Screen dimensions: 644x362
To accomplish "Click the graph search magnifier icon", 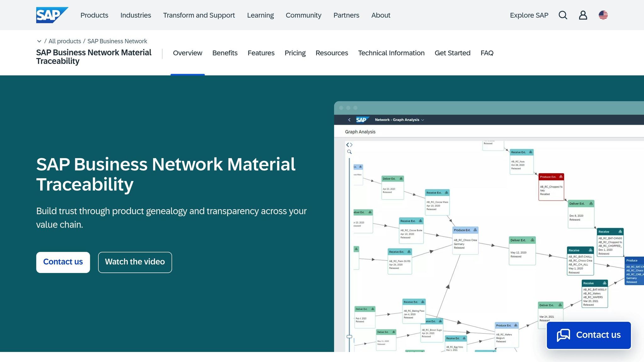I will coord(349,152).
